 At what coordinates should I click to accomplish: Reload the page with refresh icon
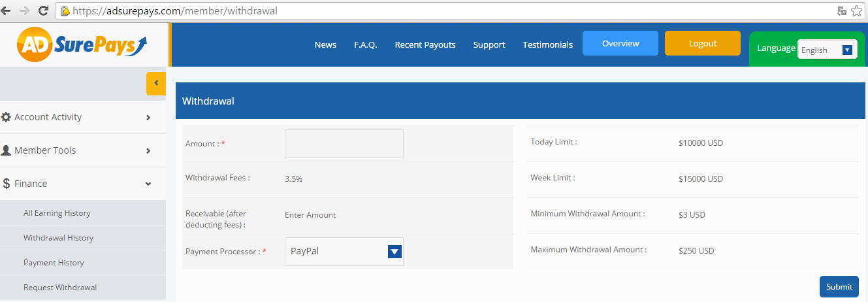(x=44, y=10)
